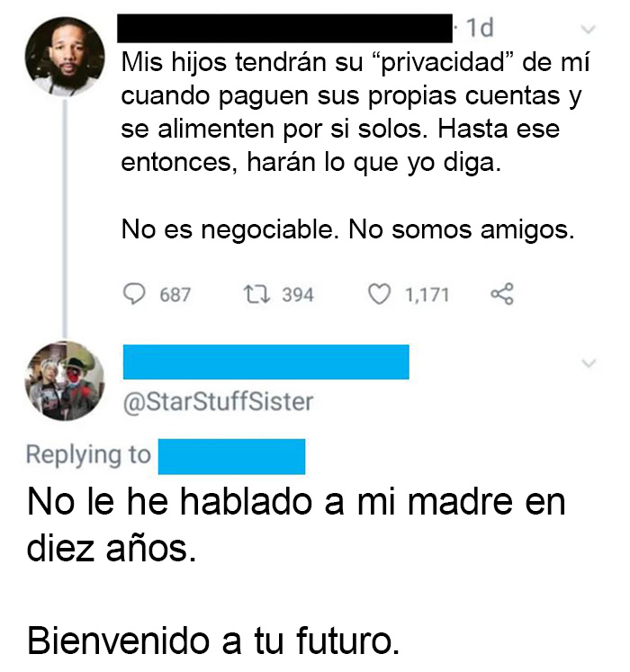Click the reply speech-bubble icon
Viewport: 630px width, 672px height.
point(134,294)
